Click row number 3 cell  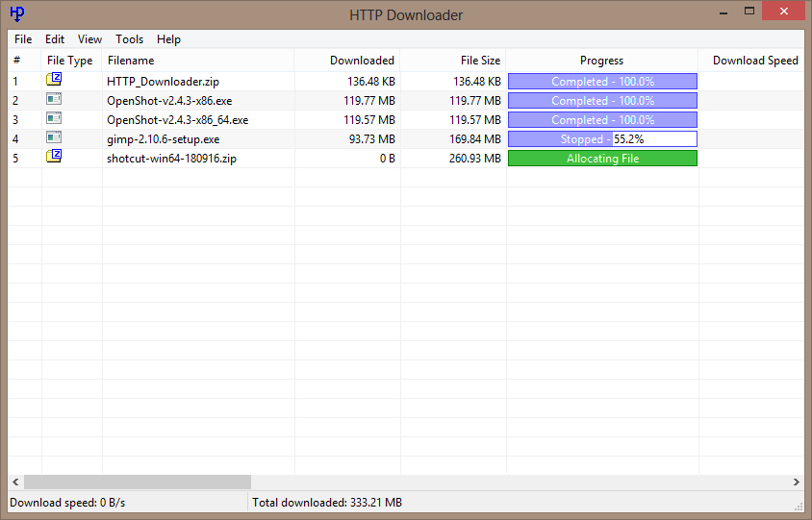coord(15,120)
